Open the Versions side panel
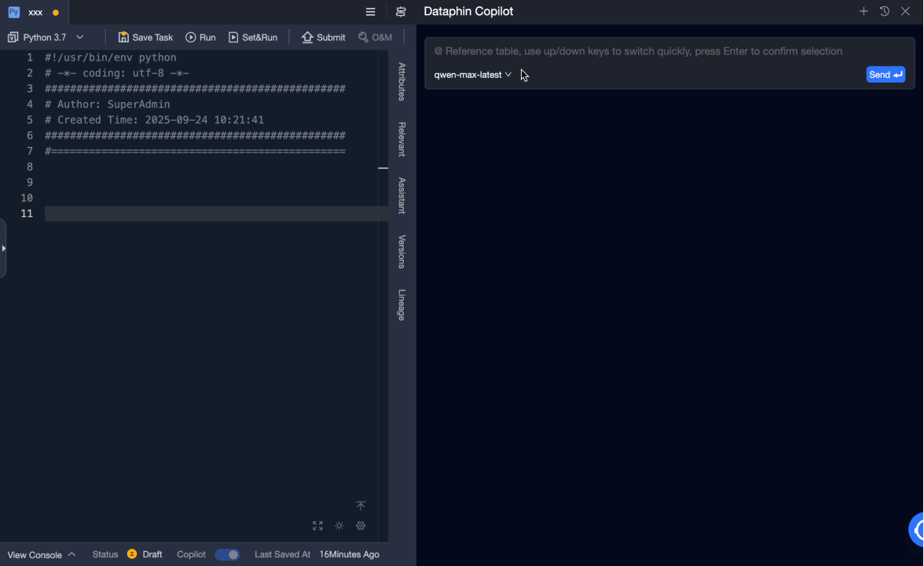The height and width of the screenshot is (566, 924). 402,252
